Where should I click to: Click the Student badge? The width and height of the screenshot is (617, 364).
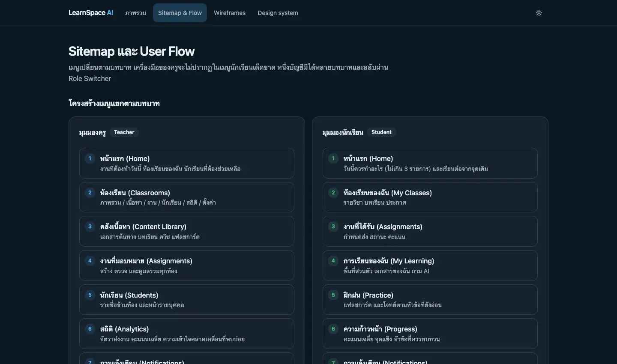coord(381,132)
